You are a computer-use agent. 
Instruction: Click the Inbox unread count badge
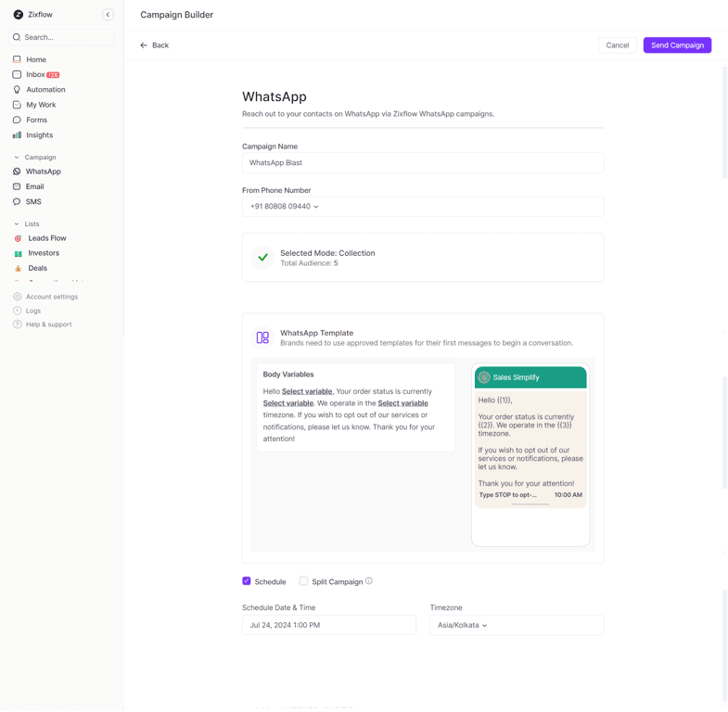tap(53, 75)
